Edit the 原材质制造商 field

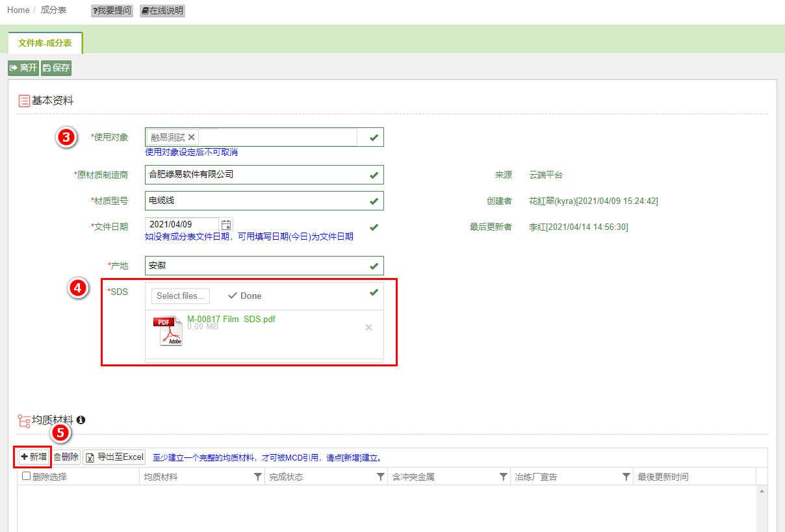(x=264, y=175)
